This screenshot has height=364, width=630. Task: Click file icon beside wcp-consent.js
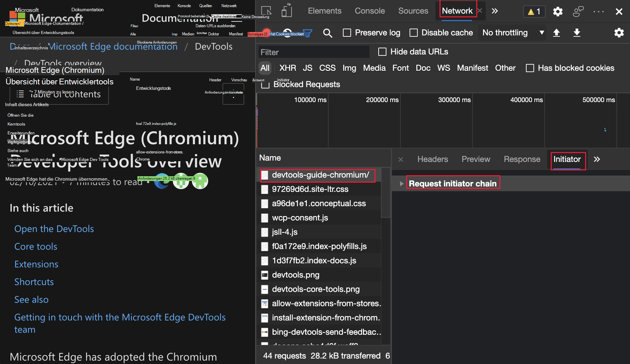(264, 218)
